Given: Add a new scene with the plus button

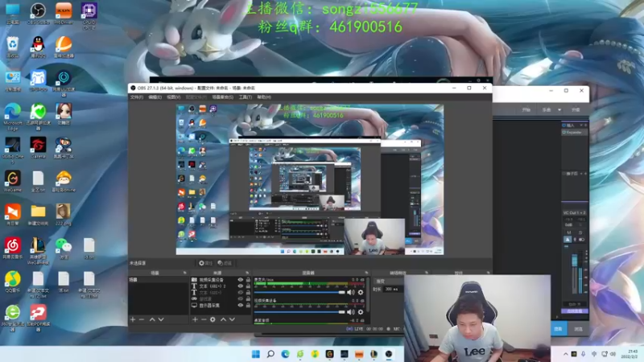Looking at the screenshot, I should point(133,319).
